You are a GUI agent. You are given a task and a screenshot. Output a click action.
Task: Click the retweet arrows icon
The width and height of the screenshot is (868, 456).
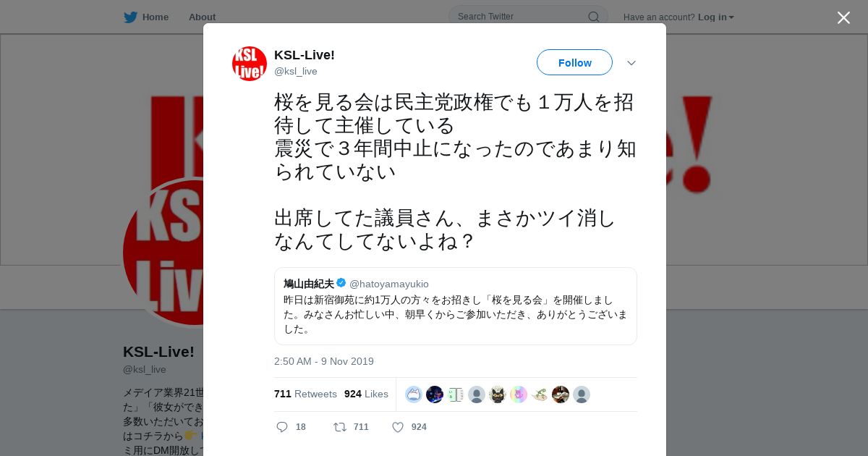(340, 427)
